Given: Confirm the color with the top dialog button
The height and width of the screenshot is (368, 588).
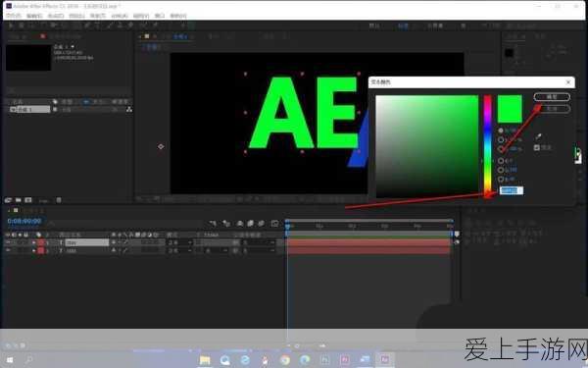Looking at the screenshot, I should coord(552,97).
